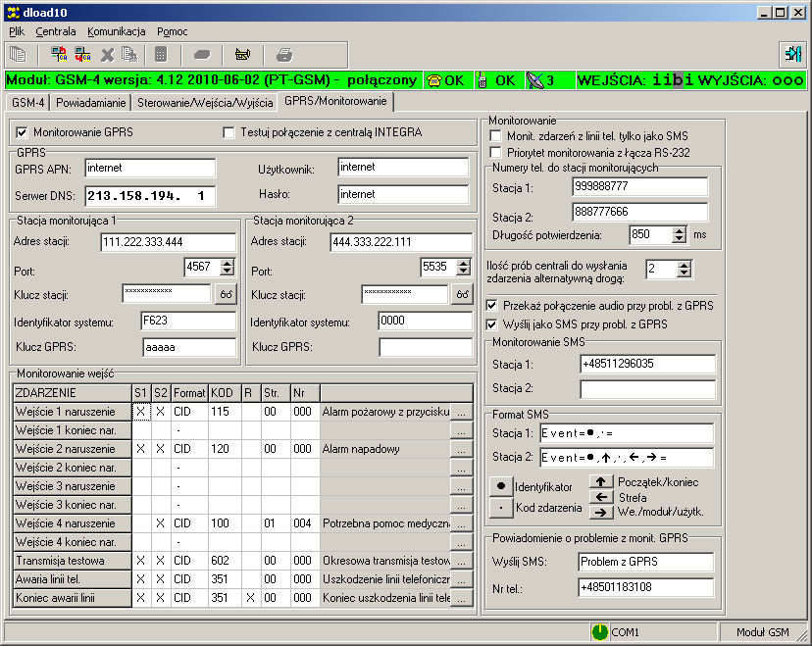Image resolution: width=812 pixels, height=646 pixels.
Task: Click Serwer DNS address field
Action: [x=150, y=196]
